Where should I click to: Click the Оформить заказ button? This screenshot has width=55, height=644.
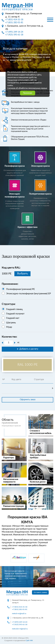pyautogui.click(x=28, y=399)
